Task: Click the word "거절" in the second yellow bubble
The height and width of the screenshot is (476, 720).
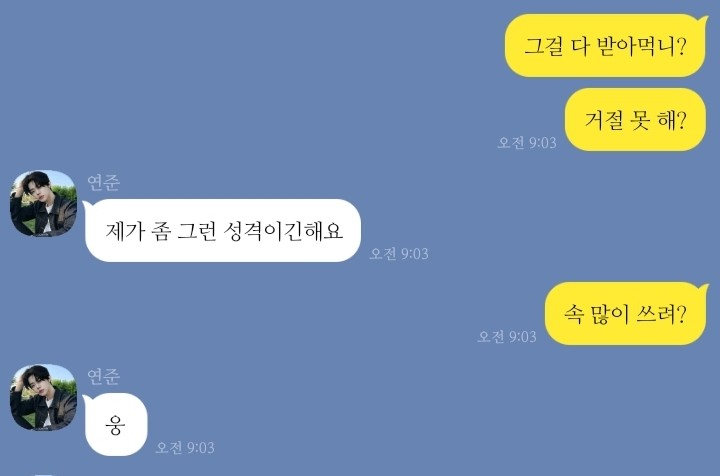Action: [603, 120]
